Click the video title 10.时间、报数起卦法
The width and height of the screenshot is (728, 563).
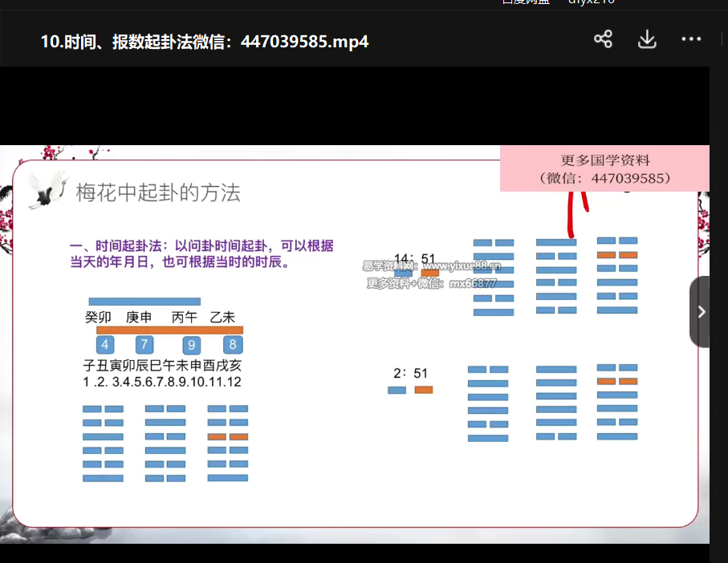point(205,41)
